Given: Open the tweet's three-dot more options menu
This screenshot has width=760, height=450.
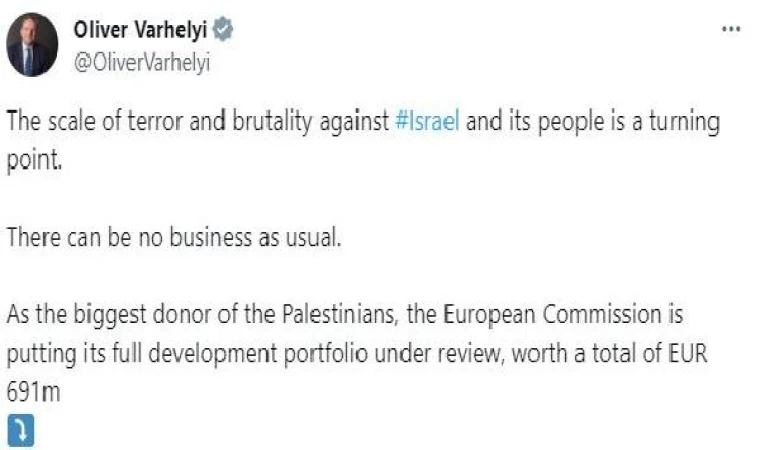Looking at the screenshot, I should (x=730, y=30).
